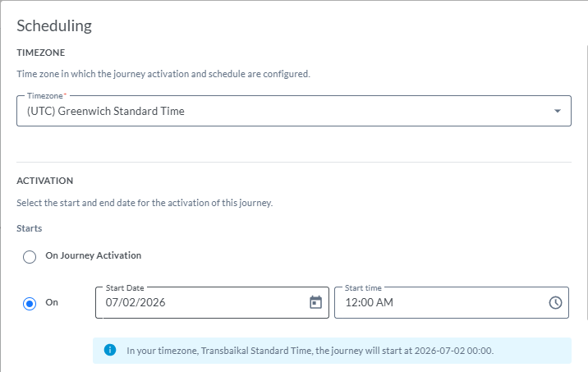Select the On Journey Activation radio button

coord(30,257)
